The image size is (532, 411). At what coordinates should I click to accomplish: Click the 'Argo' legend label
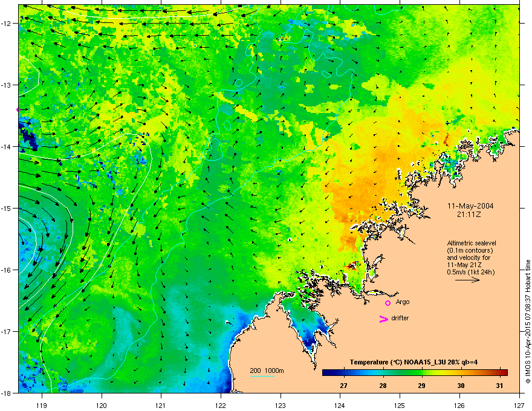[x=403, y=302]
